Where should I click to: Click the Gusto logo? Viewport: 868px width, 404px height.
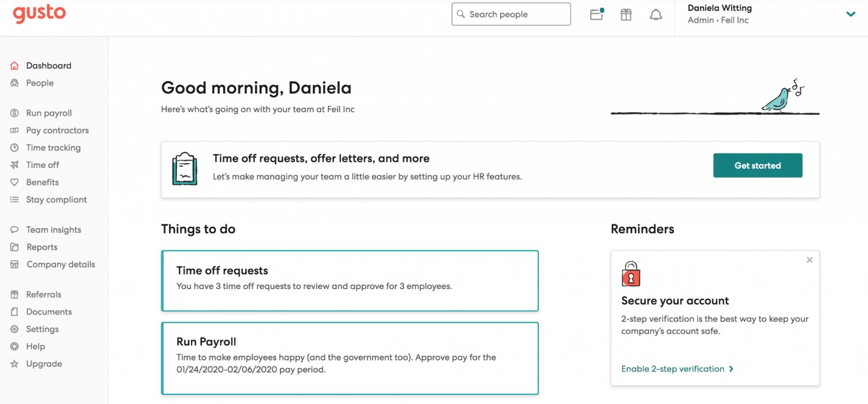39,13
